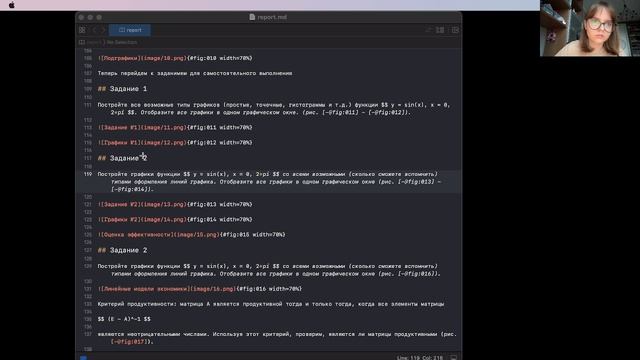Open the editor options lines icon
This screenshot has width=640, height=360.
pyautogui.click(x=428, y=30)
